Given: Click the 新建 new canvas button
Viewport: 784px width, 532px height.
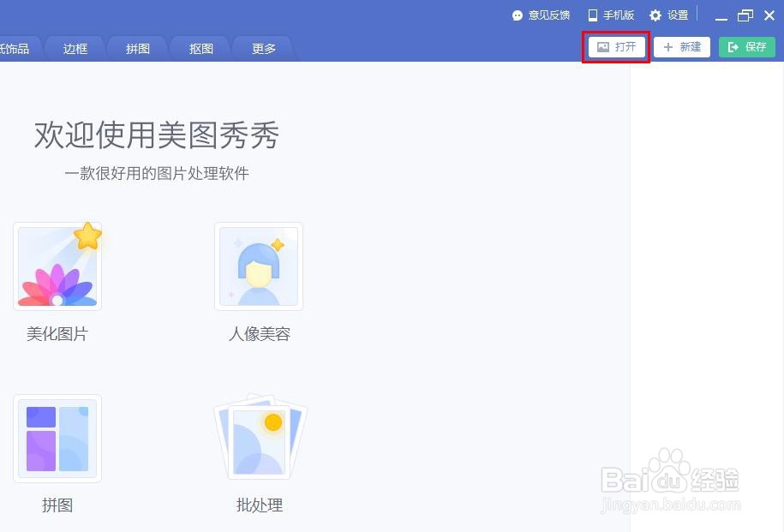Looking at the screenshot, I should pyautogui.click(x=682, y=47).
